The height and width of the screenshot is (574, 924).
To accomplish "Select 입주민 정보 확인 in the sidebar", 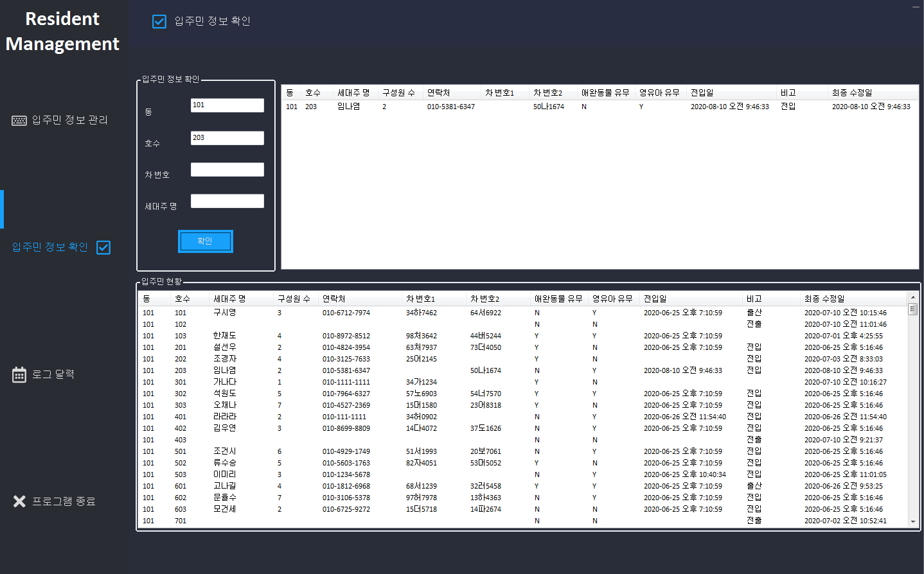I will coord(50,247).
